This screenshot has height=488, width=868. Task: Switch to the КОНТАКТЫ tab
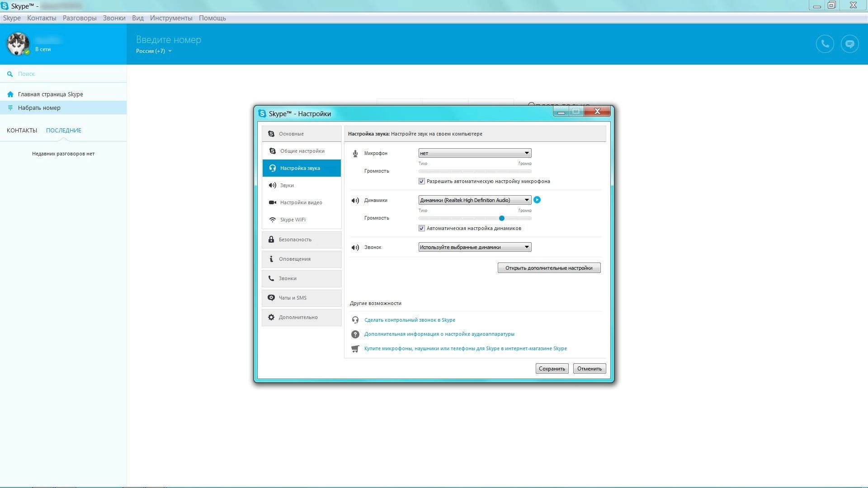(x=22, y=131)
